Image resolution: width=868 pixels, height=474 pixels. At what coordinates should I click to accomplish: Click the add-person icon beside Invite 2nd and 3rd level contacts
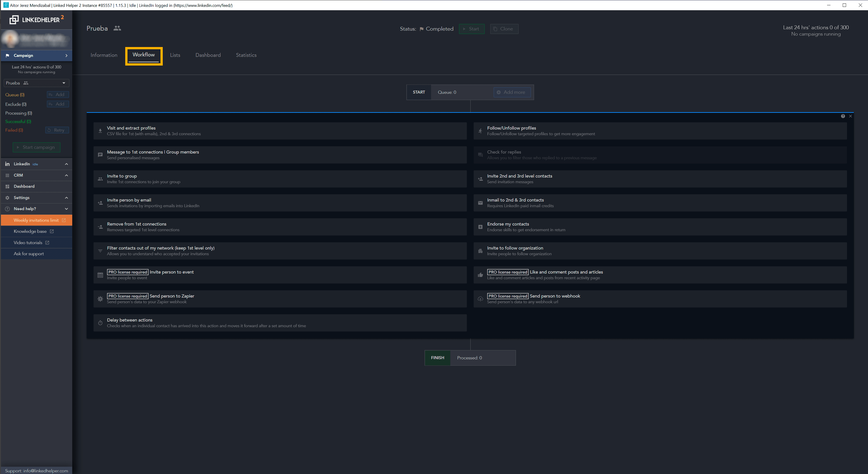[480, 179]
